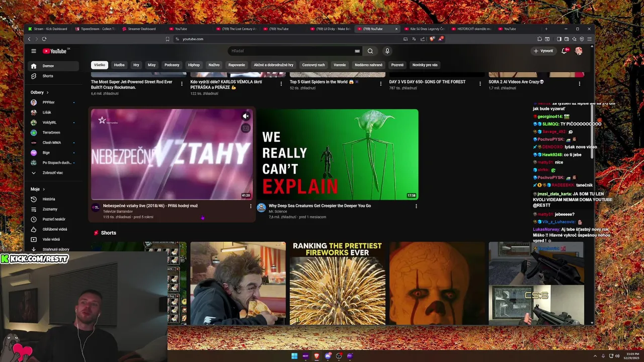Switch to the Streamer Dashboard tab
644x362 pixels.
click(x=142, y=29)
